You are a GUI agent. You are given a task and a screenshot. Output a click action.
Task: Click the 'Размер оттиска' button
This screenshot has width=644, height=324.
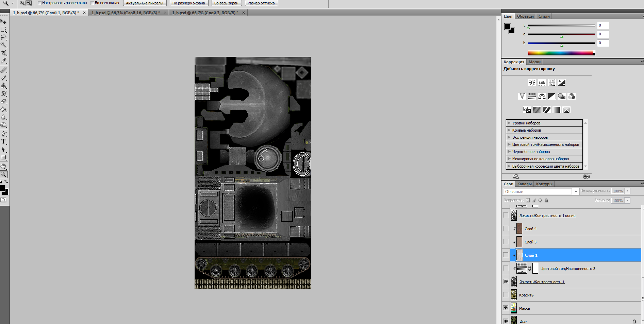[x=261, y=3]
